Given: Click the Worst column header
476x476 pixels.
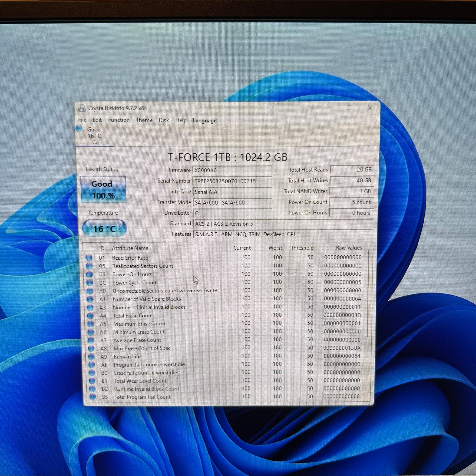Looking at the screenshot, I should coord(275,248).
